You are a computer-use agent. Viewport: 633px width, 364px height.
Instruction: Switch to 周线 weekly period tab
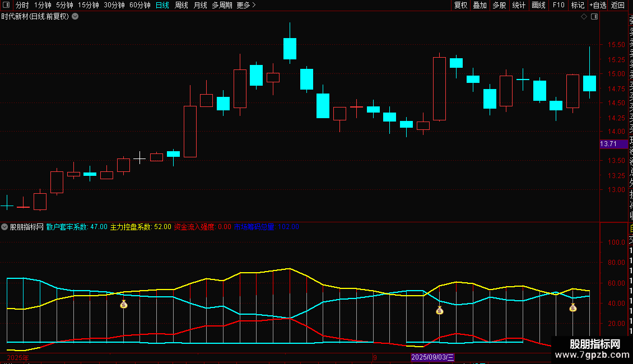[181, 5]
